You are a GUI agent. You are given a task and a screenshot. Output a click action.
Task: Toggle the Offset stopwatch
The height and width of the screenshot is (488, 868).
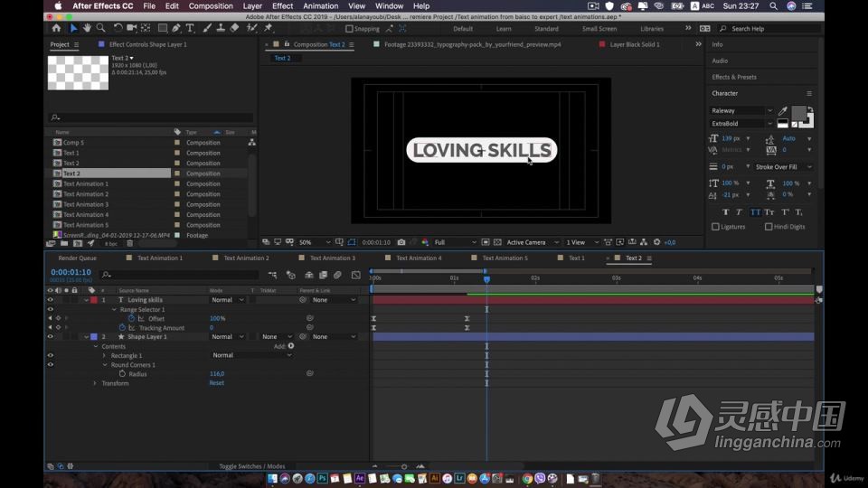(131, 318)
